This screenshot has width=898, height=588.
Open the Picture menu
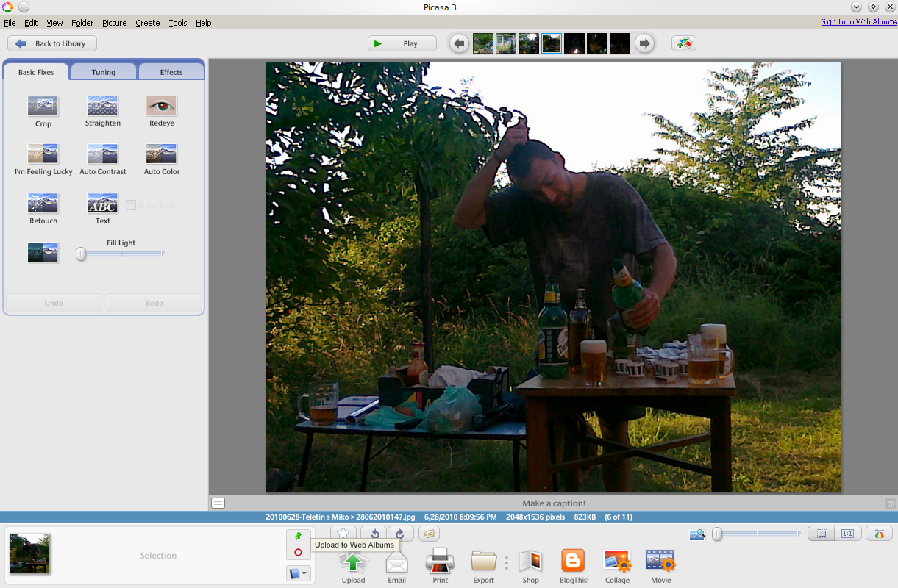point(114,23)
